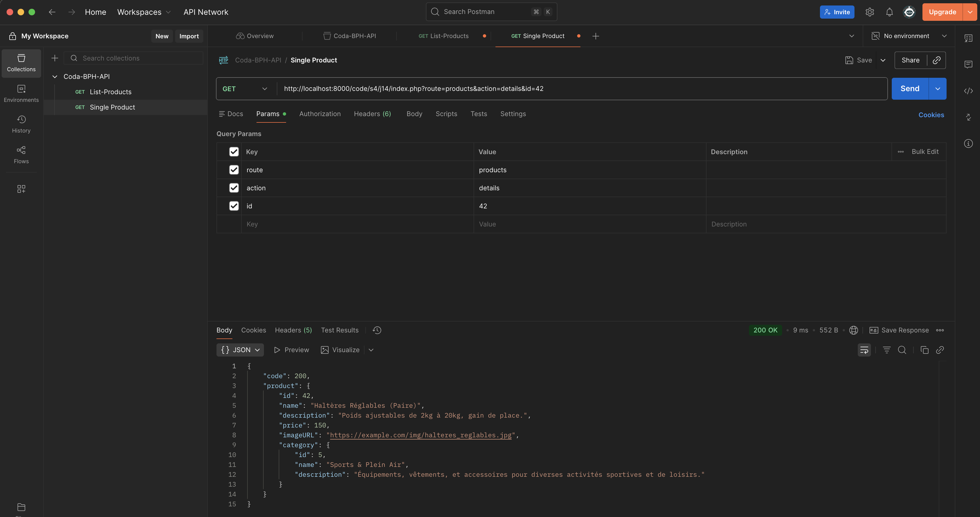Open the Test Results tab
Screen dimensions: 980x517
(339, 330)
